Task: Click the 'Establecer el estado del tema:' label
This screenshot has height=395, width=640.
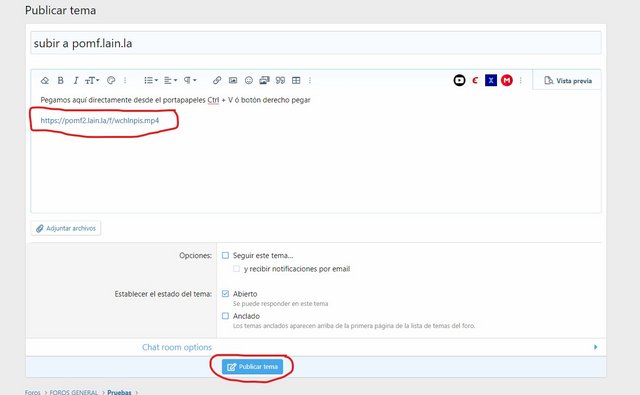Action: 163,294
